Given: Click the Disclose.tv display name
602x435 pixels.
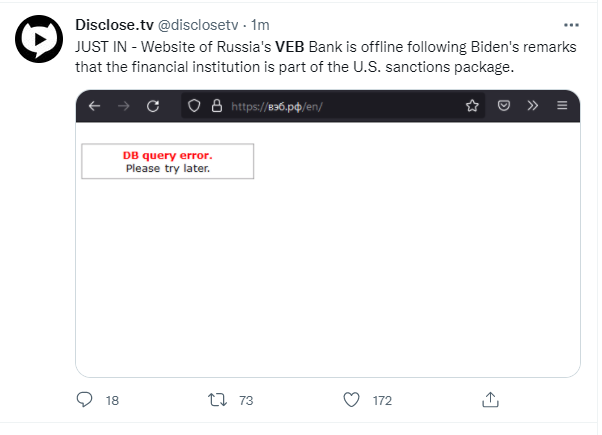Looking at the screenshot, I should [114, 25].
